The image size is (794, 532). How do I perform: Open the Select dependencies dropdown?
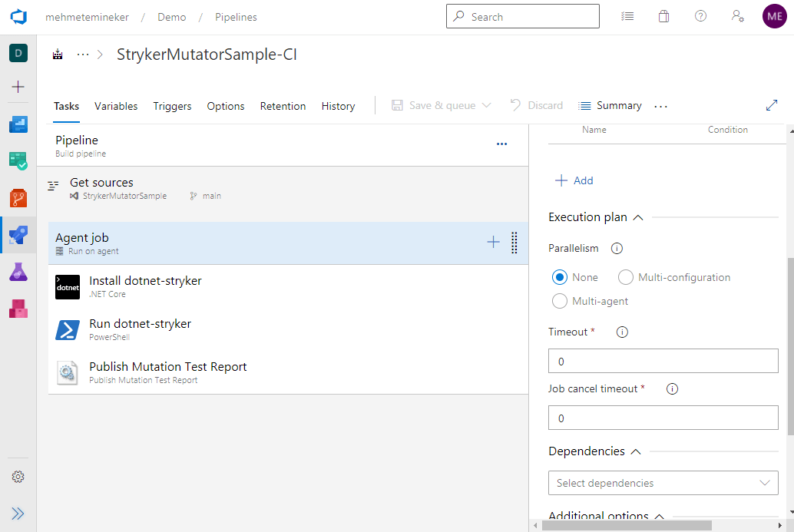663,483
